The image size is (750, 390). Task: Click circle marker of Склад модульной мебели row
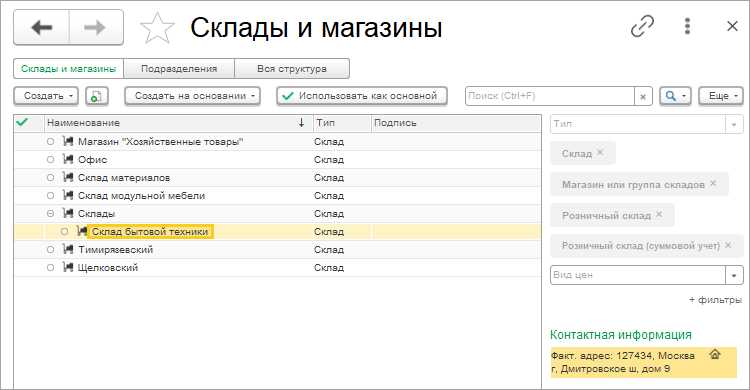pos(51,196)
